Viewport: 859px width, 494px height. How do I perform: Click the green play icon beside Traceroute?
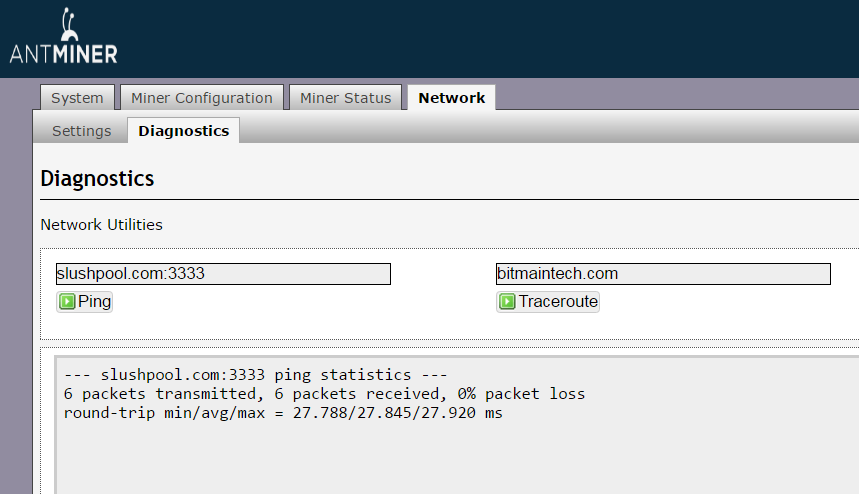[x=507, y=302]
